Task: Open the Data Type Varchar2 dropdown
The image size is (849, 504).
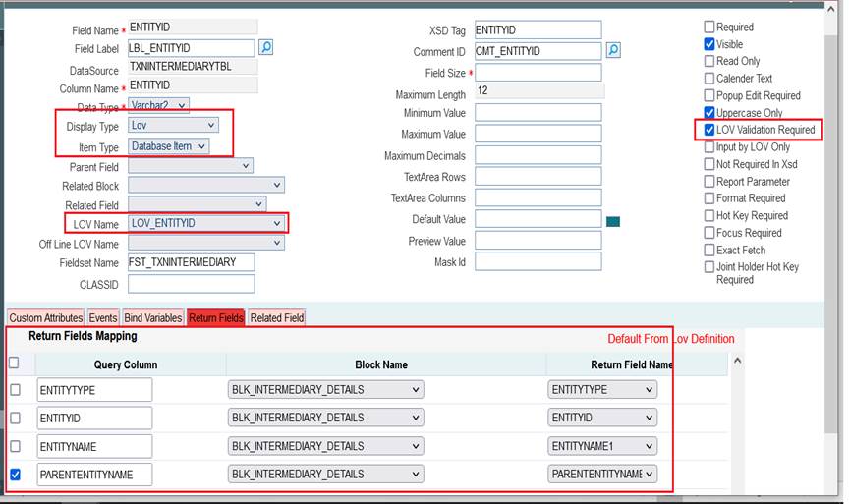Action: tap(158, 105)
